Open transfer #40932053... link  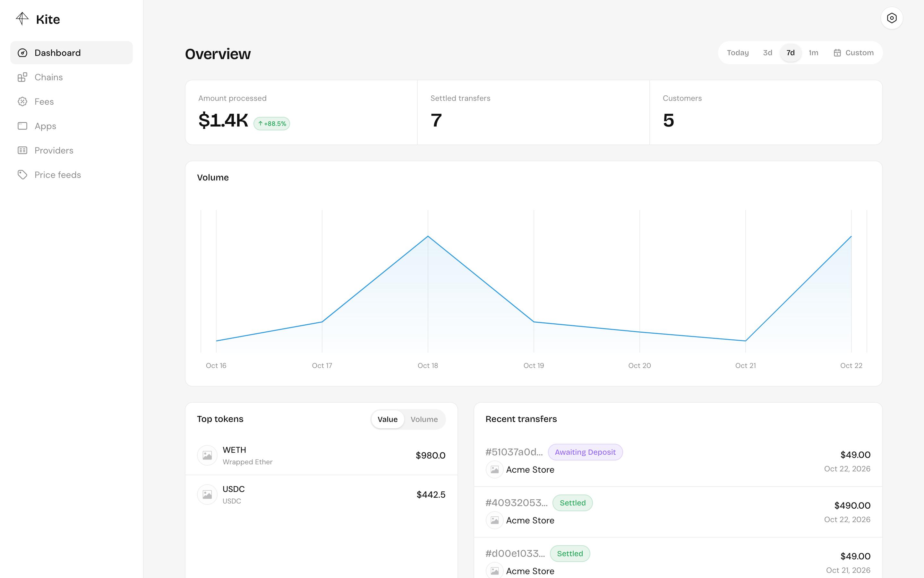tap(516, 503)
